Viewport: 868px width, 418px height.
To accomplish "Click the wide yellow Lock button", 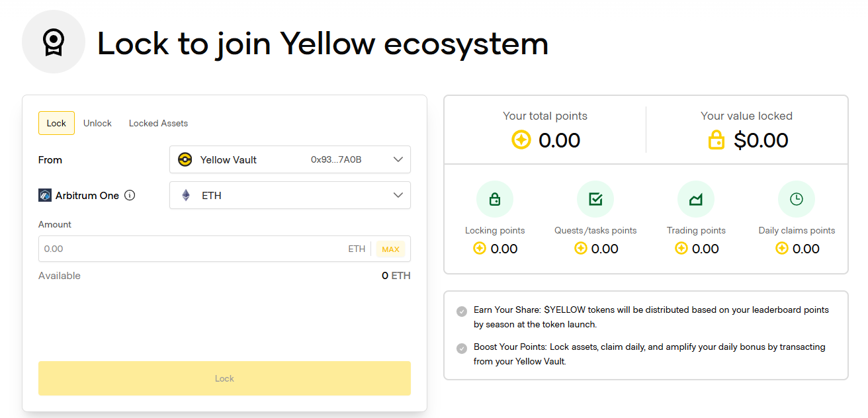I will point(224,378).
